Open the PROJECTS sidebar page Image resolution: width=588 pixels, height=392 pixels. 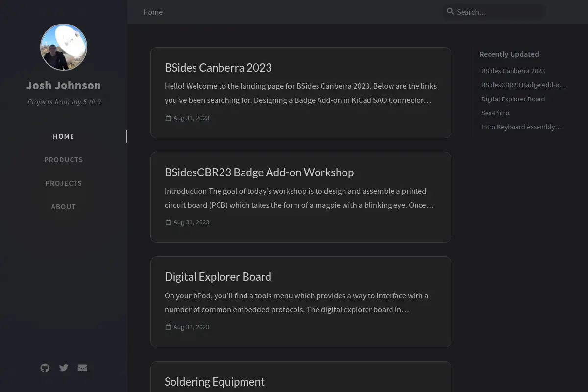coord(64,183)
